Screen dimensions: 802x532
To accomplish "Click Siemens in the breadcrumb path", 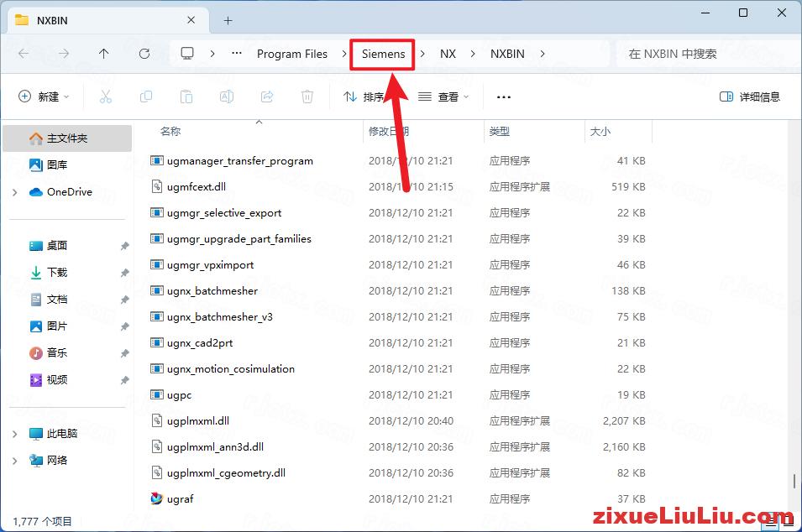I will click(382, 53).
